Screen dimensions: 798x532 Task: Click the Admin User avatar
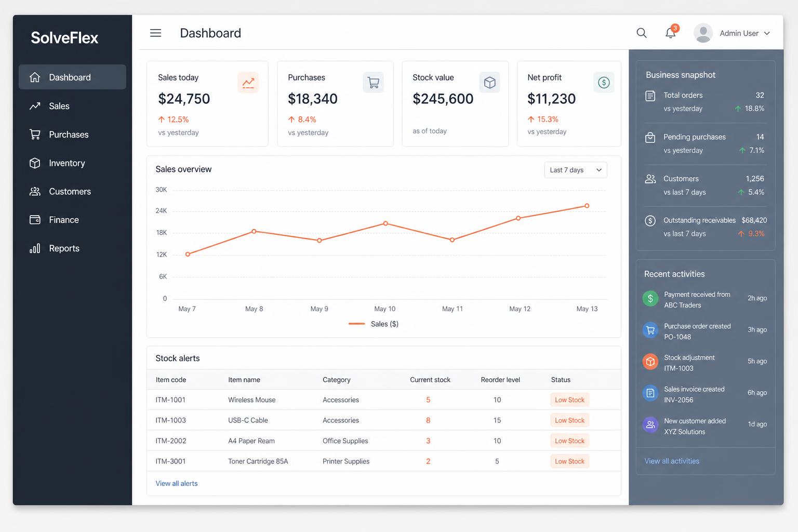pos(703,33)
